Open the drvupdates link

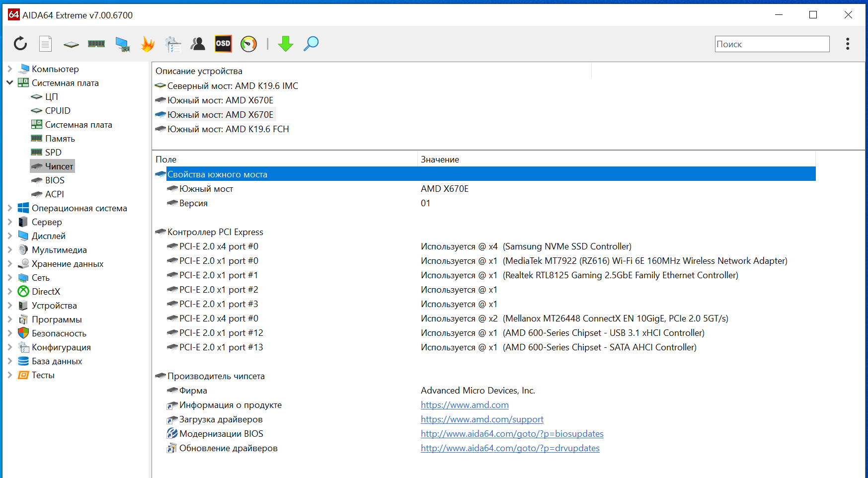point(510,448)
